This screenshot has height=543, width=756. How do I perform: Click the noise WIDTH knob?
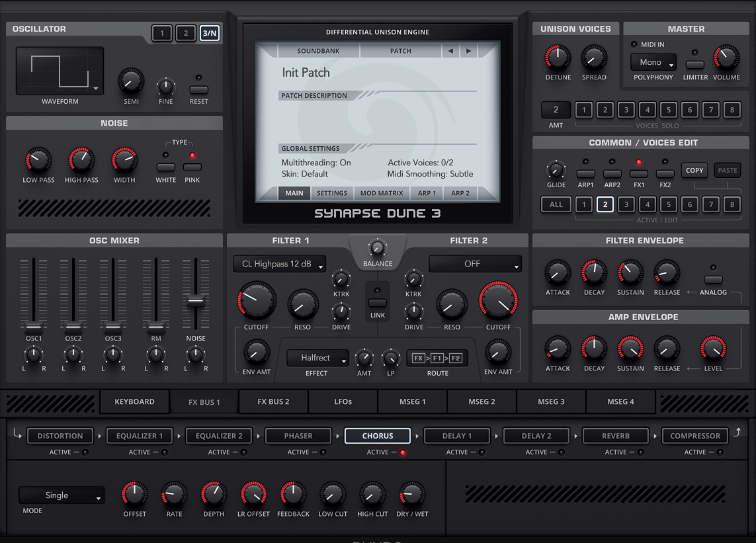(x=124, y=161)
